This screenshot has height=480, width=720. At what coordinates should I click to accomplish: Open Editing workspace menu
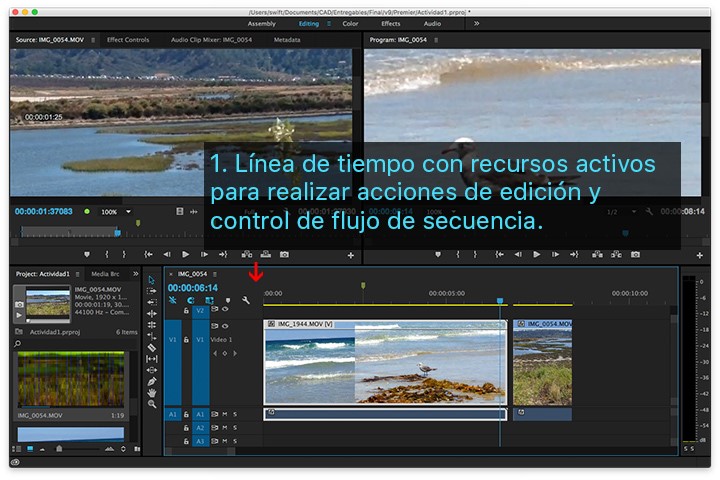[x=329, y=24]
